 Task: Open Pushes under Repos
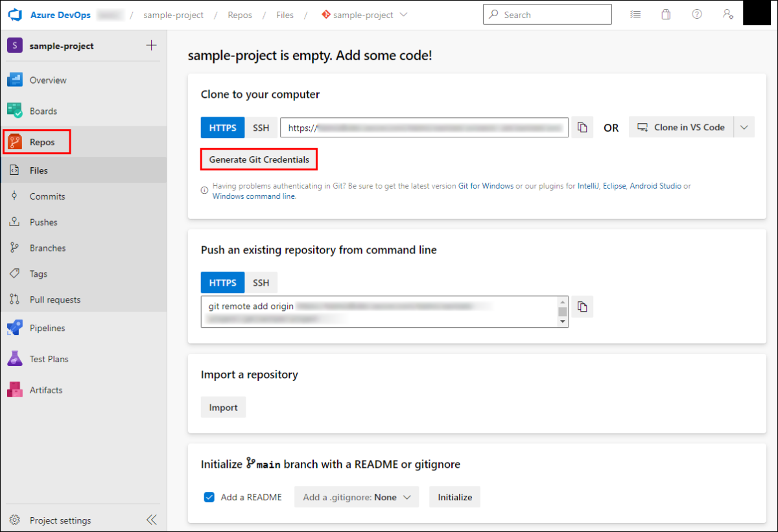coord(83,222)
